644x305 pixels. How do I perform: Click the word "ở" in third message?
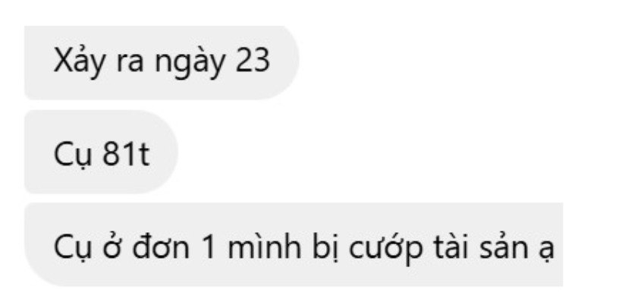click(x=112, y=248)
